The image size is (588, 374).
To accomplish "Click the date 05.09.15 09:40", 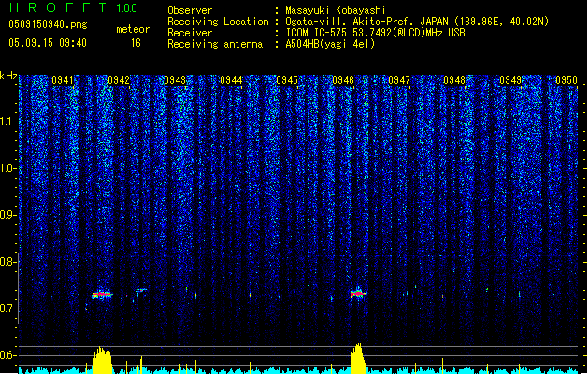I will tap(48, 43).
